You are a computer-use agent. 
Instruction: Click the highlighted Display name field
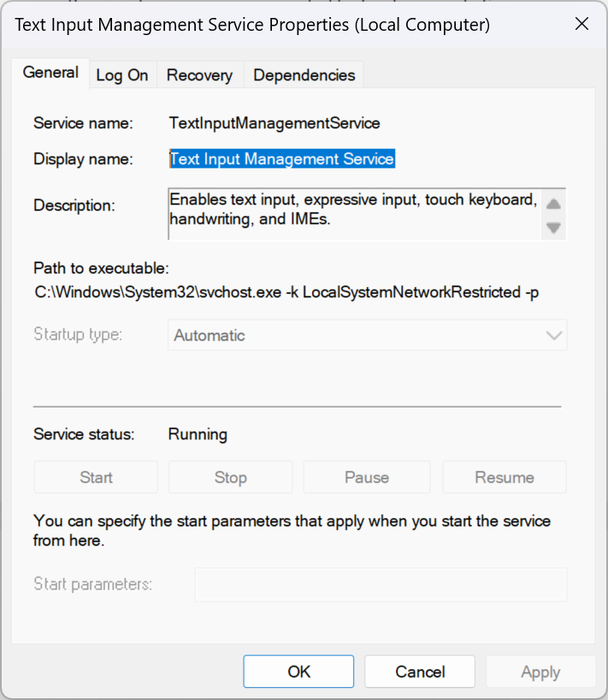point(282,159)
